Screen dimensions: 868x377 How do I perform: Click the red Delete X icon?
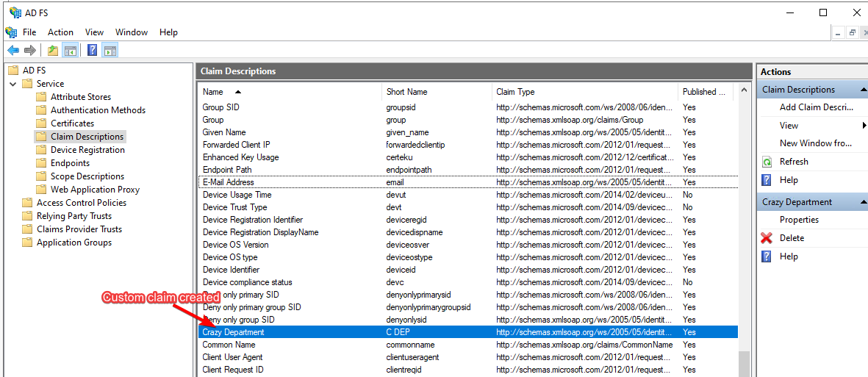point(767,238)
